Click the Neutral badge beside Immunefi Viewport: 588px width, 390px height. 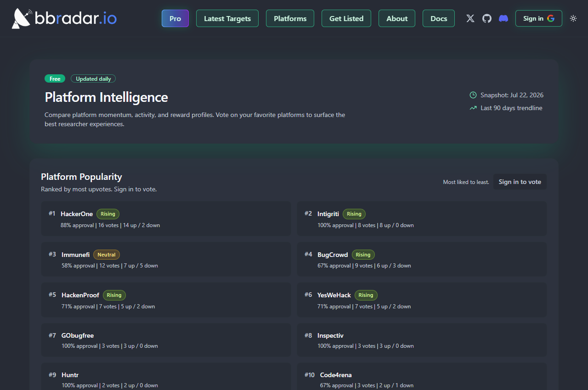point(107,255)
